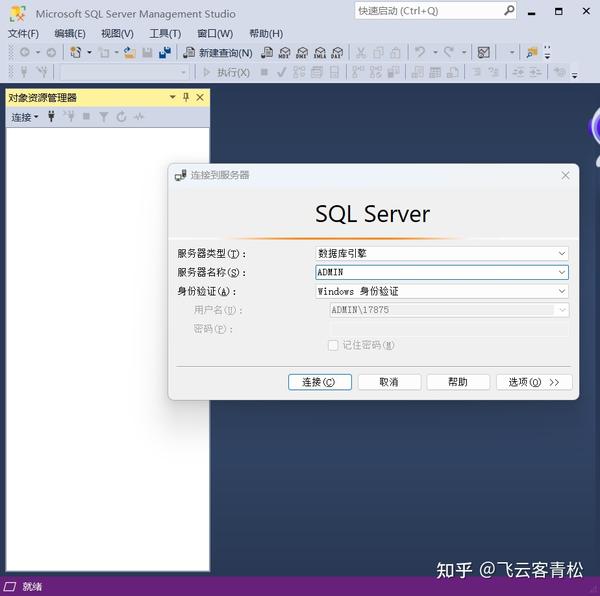
Task: Click Object Explorer activity monitor pulse icon
Action: (x=139, y=117)
